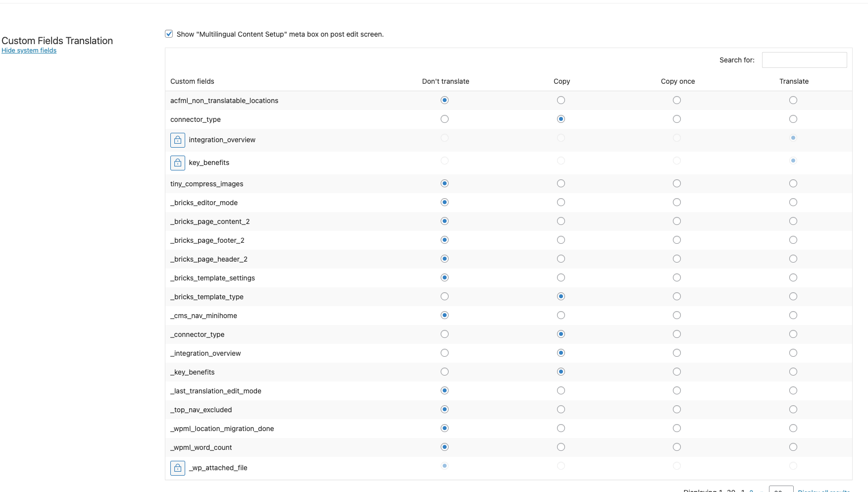Click lock icon next to _wp_attached_file

click(x=178, y=468)
